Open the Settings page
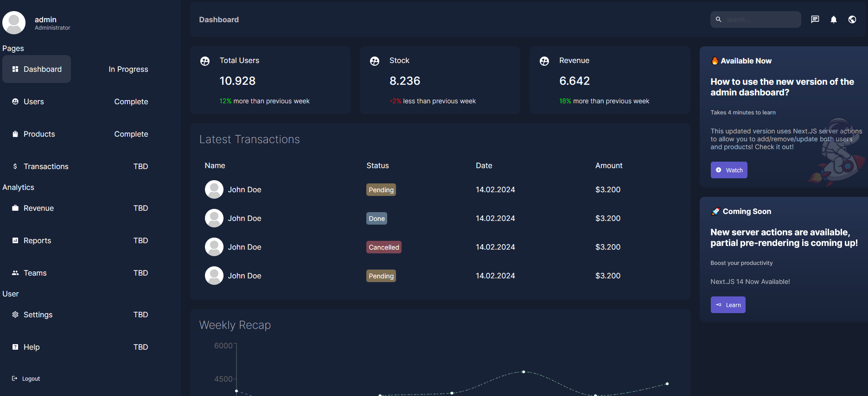 coord(38,314)
